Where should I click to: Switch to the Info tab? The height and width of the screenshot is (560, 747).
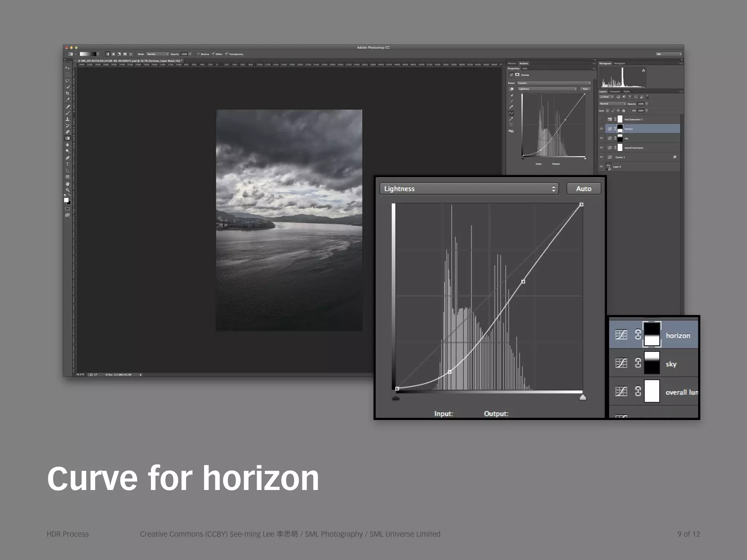[x=525, y=69]
